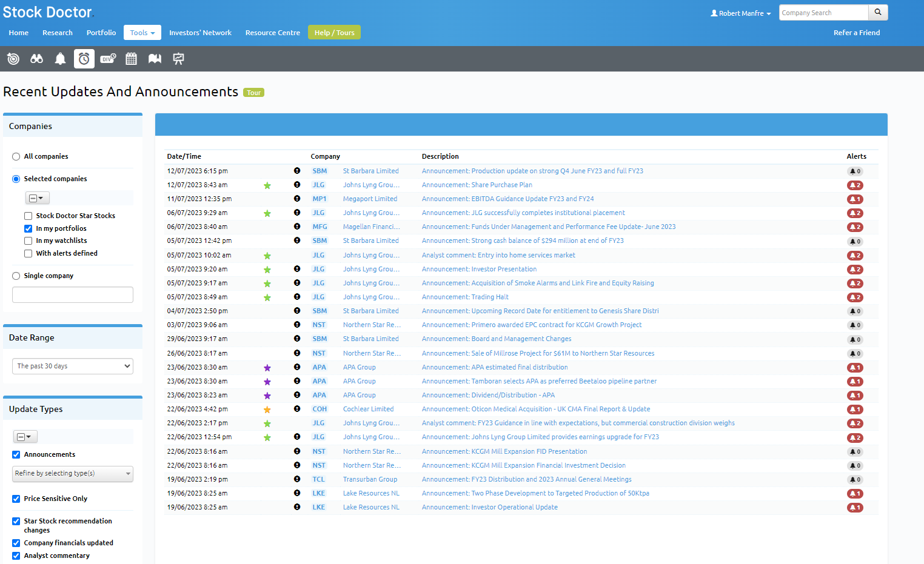Image resolution: width=924 pixels, height=564 pixels.
Task: Click the target bullseye icon in toolbar
Action: (x=13, y=59)
